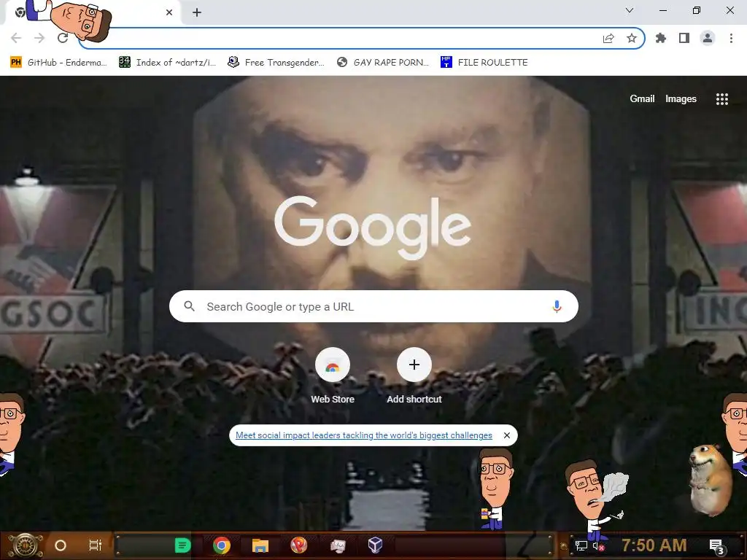
Task: Open VirtualBox cube icon on the taskbar
Action: tap(376, 545)
